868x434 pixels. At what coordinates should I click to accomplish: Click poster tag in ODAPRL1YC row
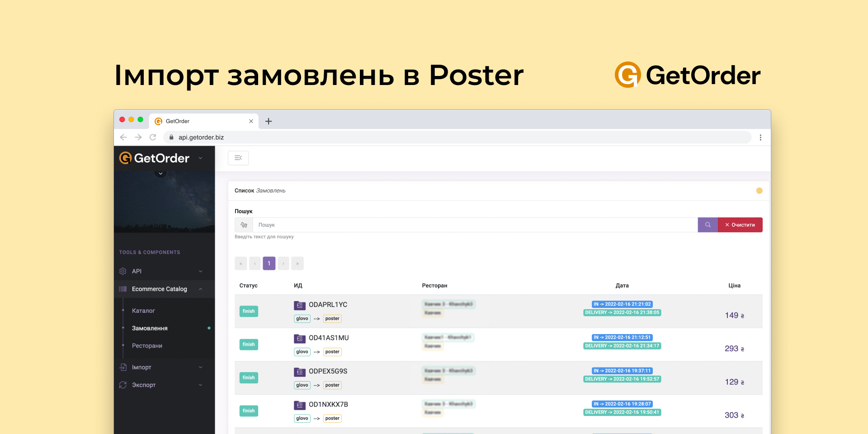click(x=332, y=319)
